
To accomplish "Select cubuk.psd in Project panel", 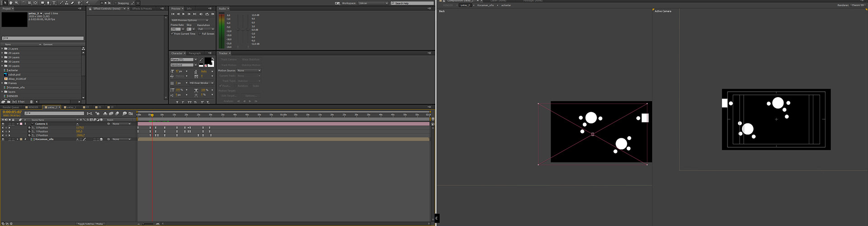I will [x=14, y=75].
